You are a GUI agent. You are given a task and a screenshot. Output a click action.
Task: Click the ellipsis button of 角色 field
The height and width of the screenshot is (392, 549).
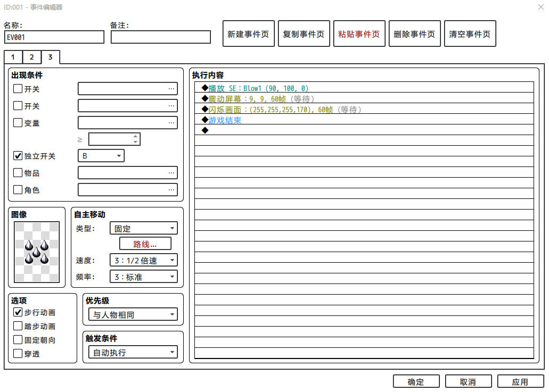(171, 190)
